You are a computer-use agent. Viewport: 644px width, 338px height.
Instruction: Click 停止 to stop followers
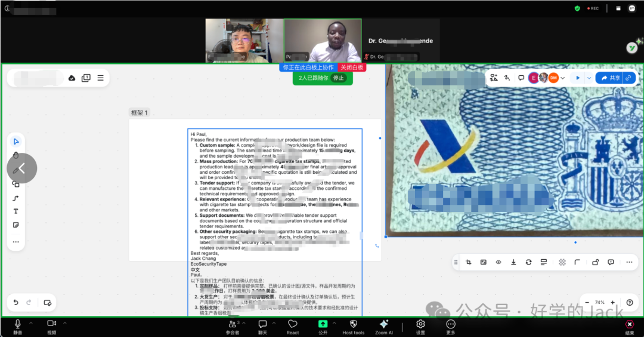(x=339, y=78)
